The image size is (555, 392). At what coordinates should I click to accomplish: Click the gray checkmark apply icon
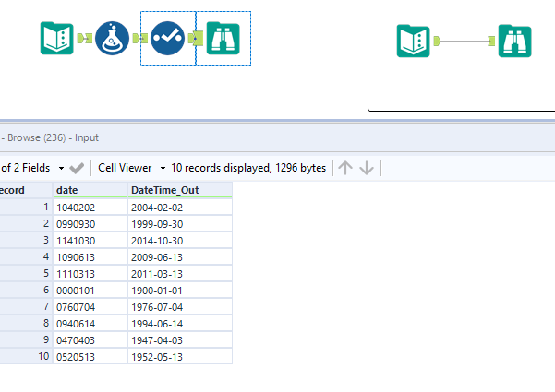click(77, 168)
